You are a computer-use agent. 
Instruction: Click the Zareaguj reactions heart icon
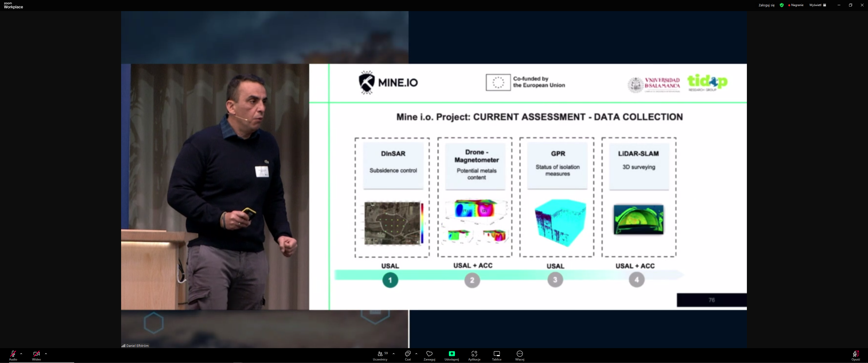(x=429, y=354)
